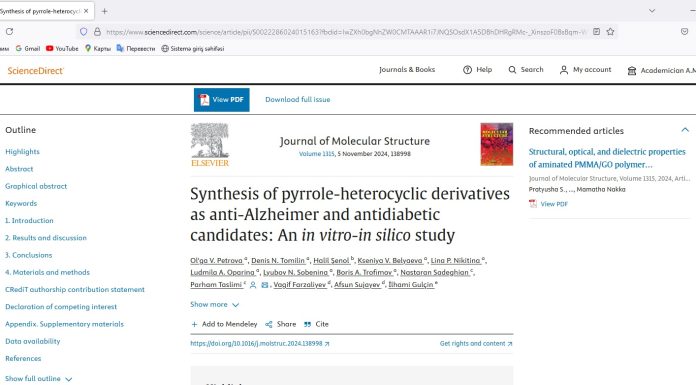The width and height of the screenshot is (696, 385).
Task: Jump to Keywords in the outline
Action: (21, 203)
